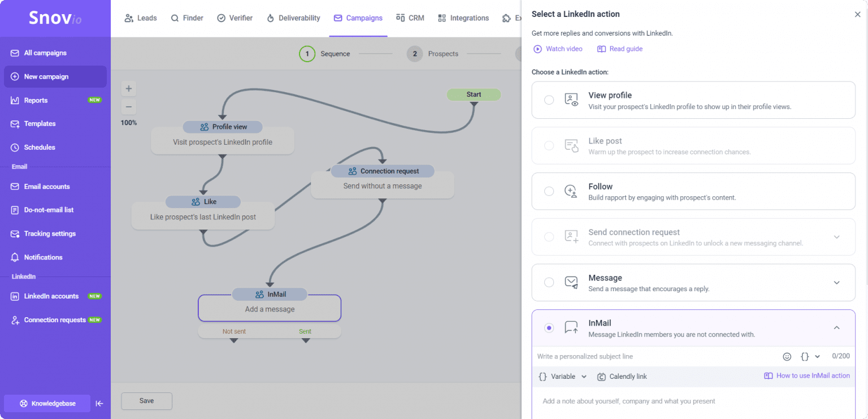Viewport: 868px width, 419px height.
Task: Click the Watch video play icon
Action: [x=538, y=49]
